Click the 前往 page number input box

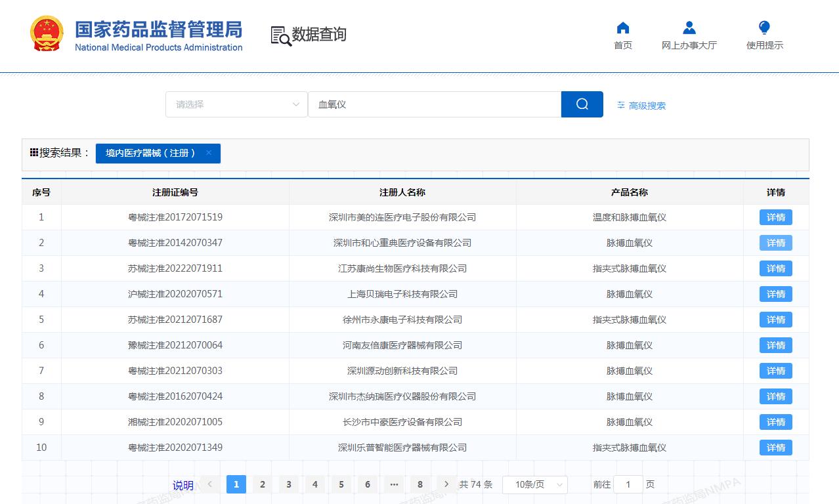(628, 485)
